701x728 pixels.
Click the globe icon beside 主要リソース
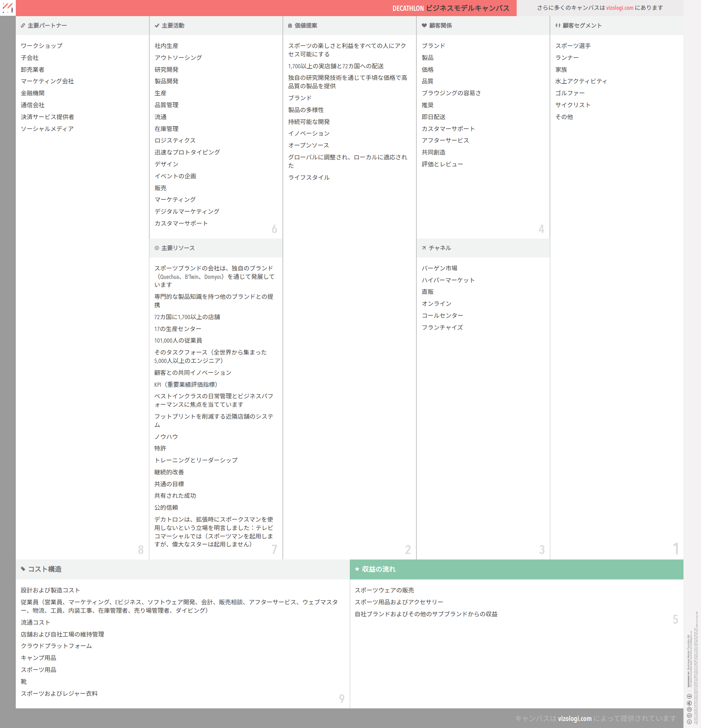pos(157,248)
